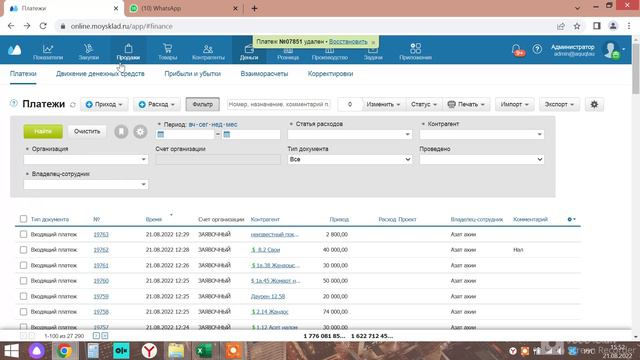
Task: Toggle the Фильтр button
Action: point(202,104)
